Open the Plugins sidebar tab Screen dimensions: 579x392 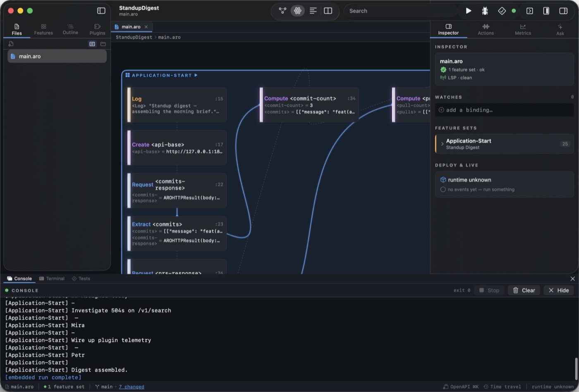pos(97,29)
